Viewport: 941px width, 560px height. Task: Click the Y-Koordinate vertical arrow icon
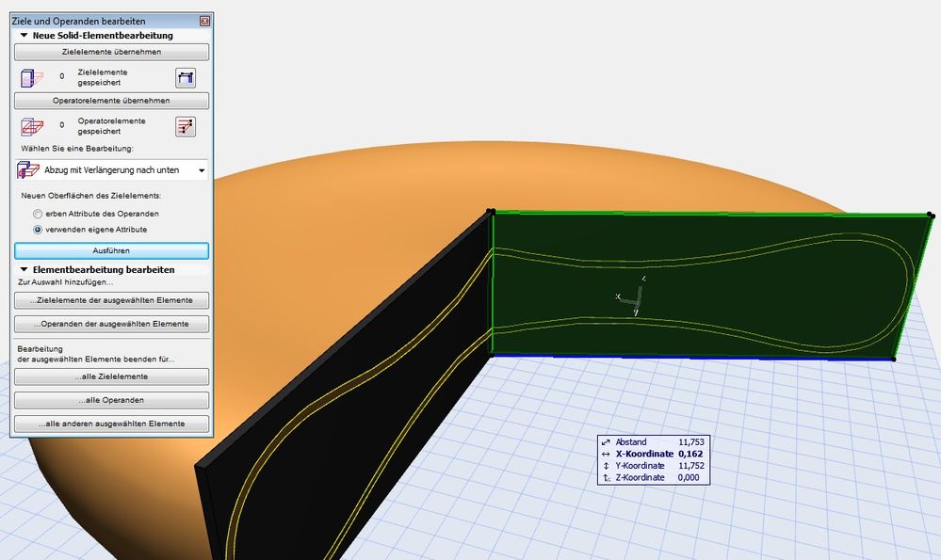(606, 466)
